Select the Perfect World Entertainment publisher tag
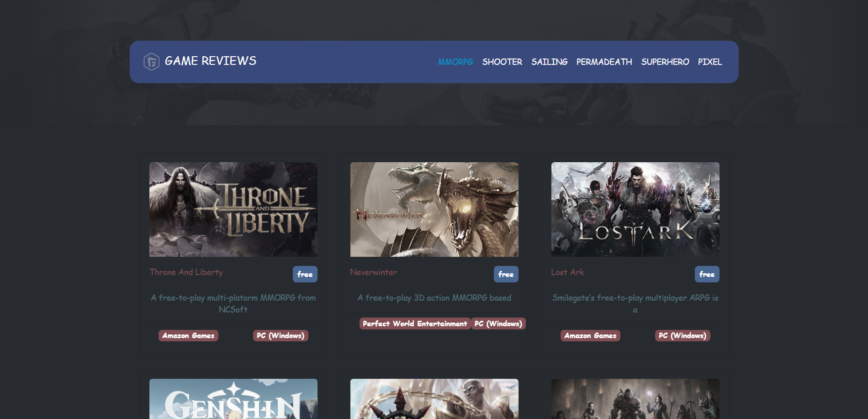The image size is (868, 419). (x=414, y=324)
